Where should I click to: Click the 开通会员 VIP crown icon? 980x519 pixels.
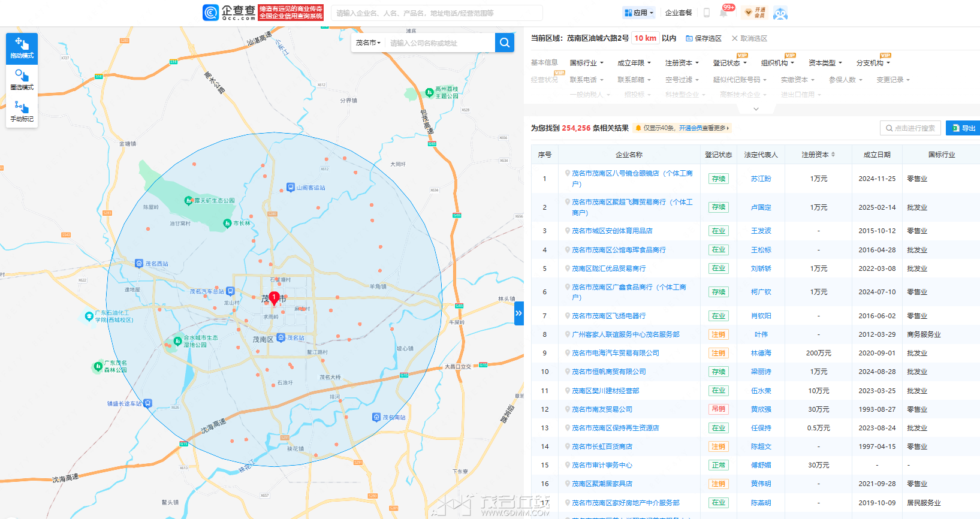(755, 13)
